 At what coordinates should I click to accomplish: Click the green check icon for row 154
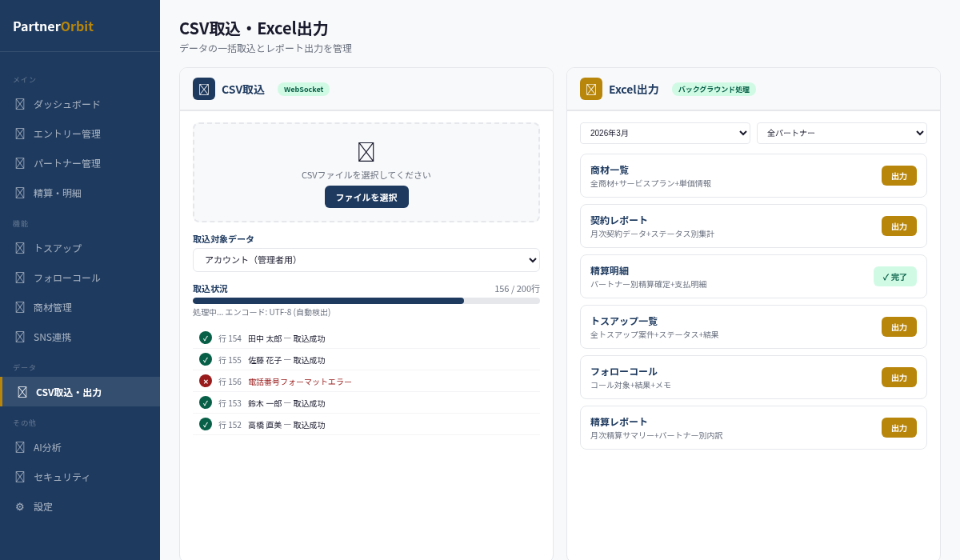coord(206,338)
